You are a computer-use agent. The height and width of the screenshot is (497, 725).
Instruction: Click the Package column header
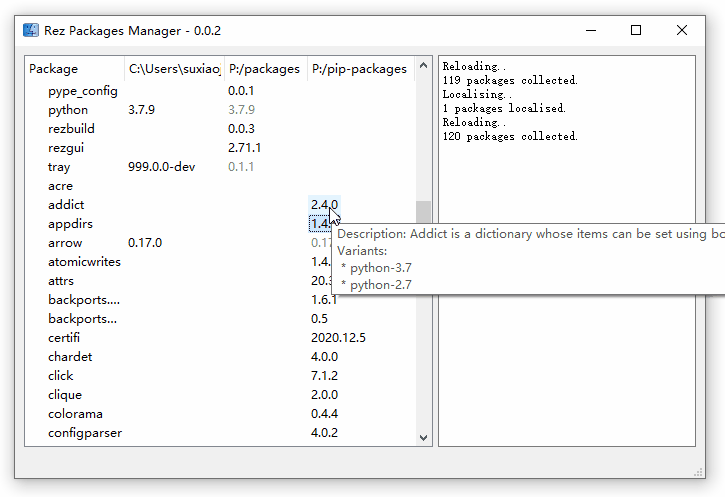tap(74, 69)
